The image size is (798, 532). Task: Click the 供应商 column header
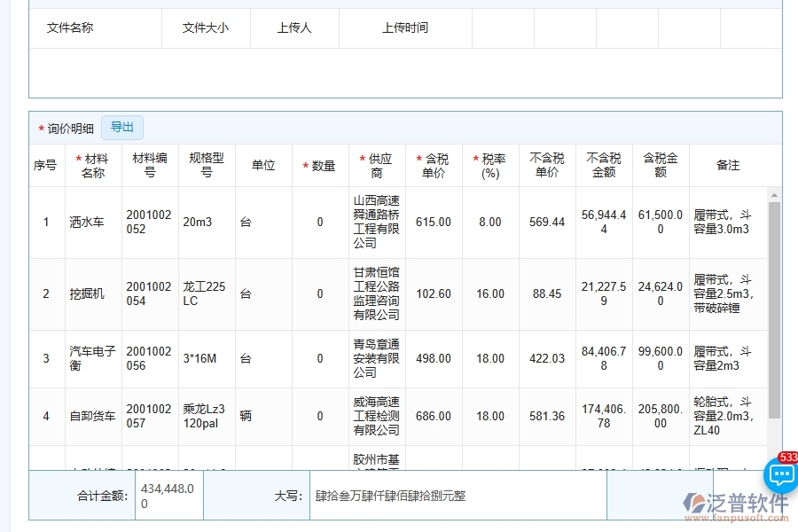point(377,165)
